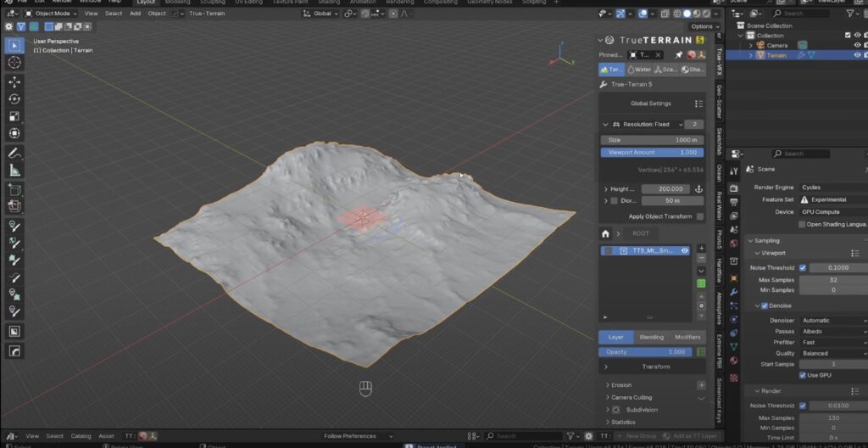Screen dimensions: 868x448
Task: Click the viewport gear settings icon
Action: point(8,26)
